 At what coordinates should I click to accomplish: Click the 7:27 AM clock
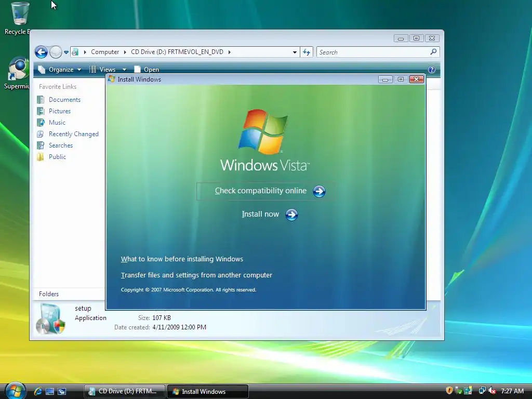[512, 391]
